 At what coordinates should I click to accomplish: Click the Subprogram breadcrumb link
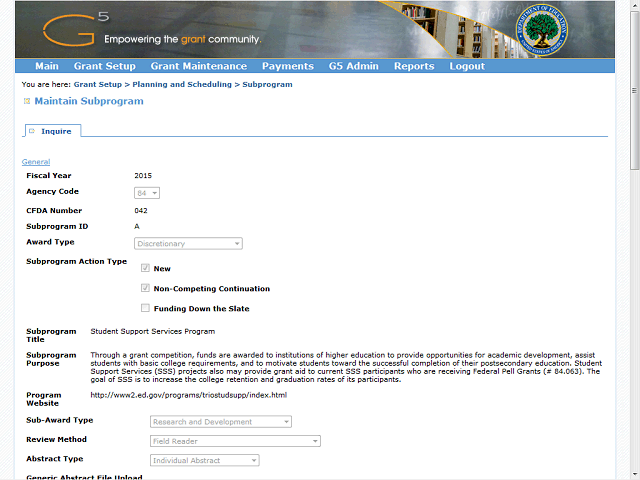pyautogui.click(x=267, y=84)
